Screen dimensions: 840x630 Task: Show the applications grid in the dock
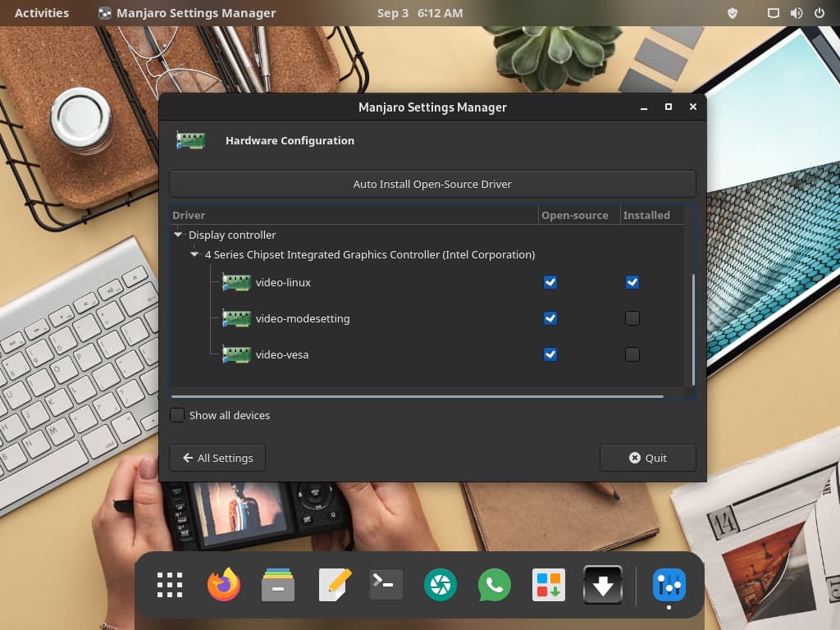[x=170, y=584]
